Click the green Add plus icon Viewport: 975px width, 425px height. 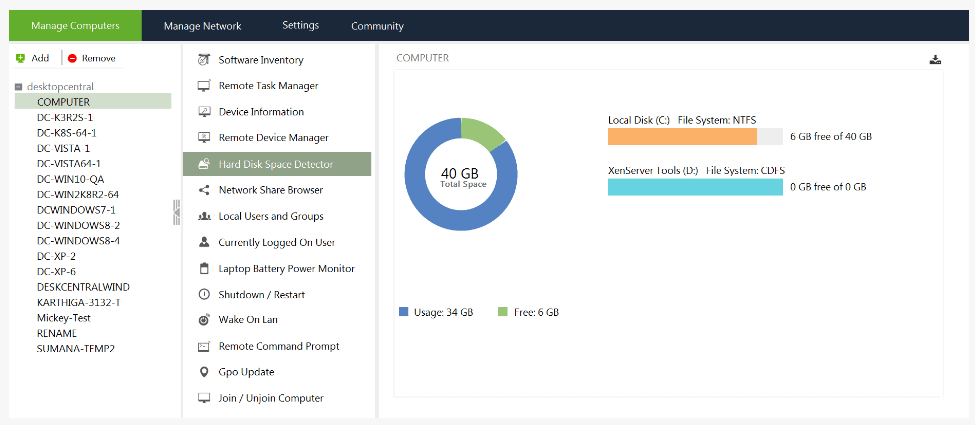click(x=21, y=58)
